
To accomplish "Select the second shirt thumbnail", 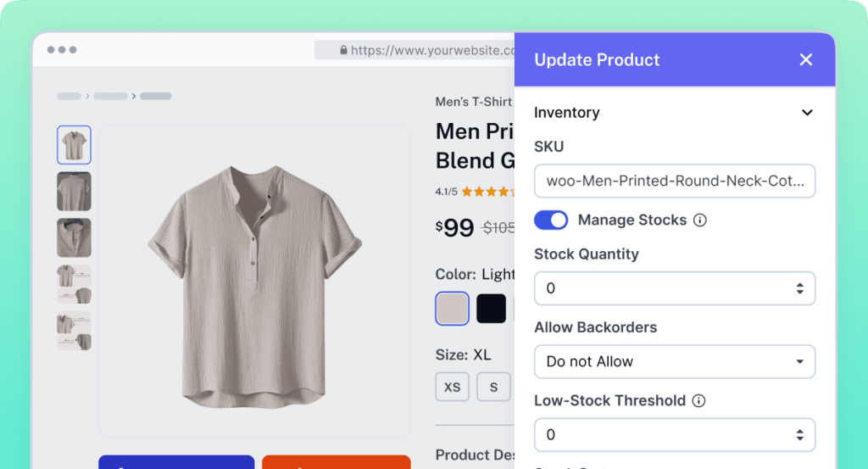I will tap(74, 192).
